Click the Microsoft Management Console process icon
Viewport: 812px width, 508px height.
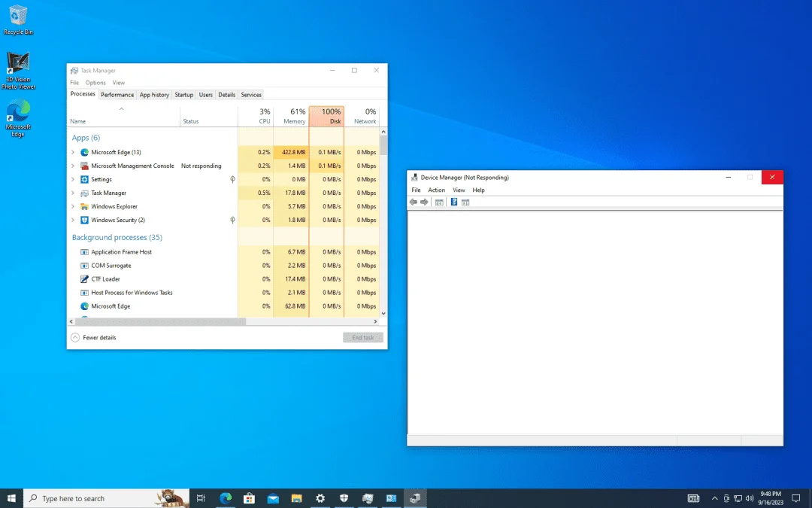[x=84, y=166]
